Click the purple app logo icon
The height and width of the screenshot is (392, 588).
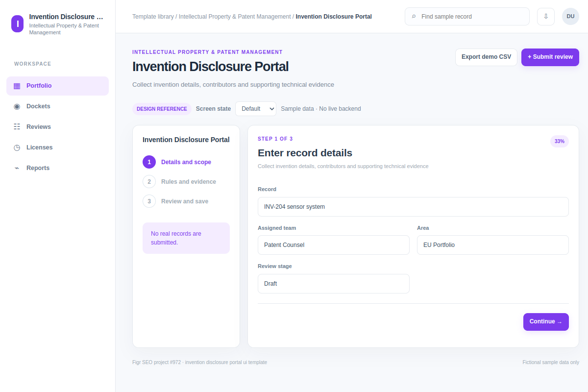[17, 24]
